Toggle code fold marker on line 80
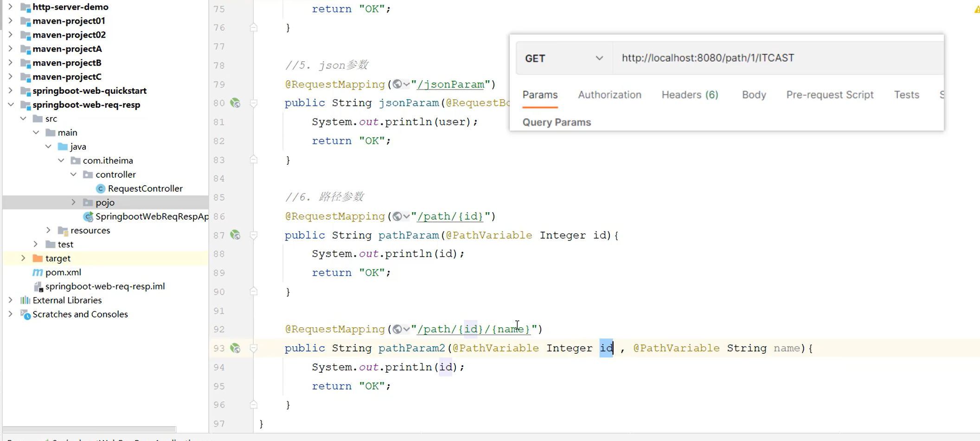 tap(254, 103)
